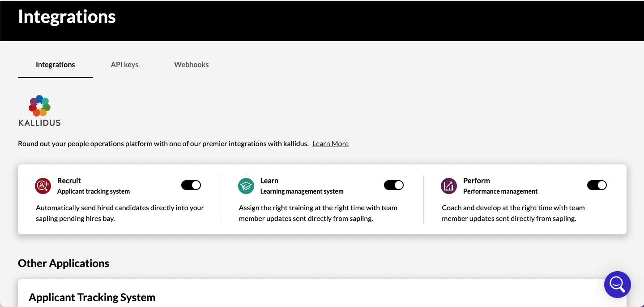Open the floating search magnifier button
Viewport: 644px width, 307px height.
point(617,284)
